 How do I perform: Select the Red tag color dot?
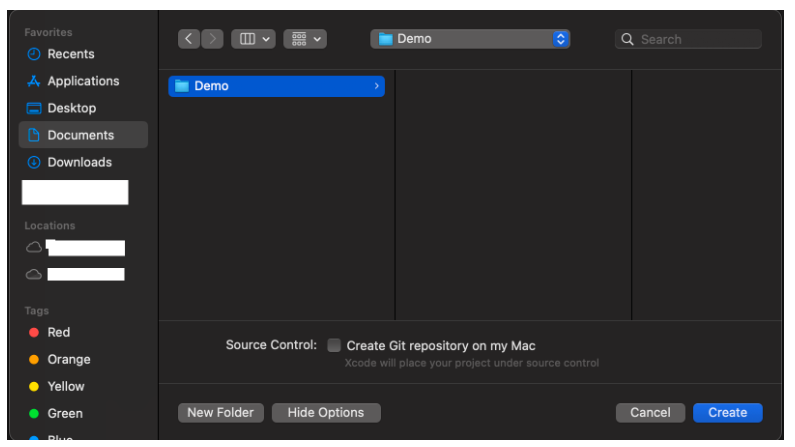click(x=34, y=333)
